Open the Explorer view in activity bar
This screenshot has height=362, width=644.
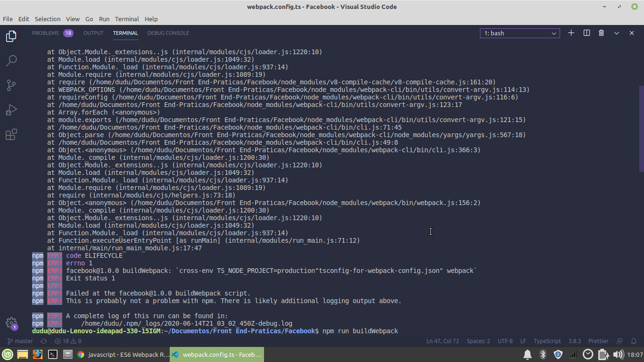pyautogui.click(x=11, y=36)
